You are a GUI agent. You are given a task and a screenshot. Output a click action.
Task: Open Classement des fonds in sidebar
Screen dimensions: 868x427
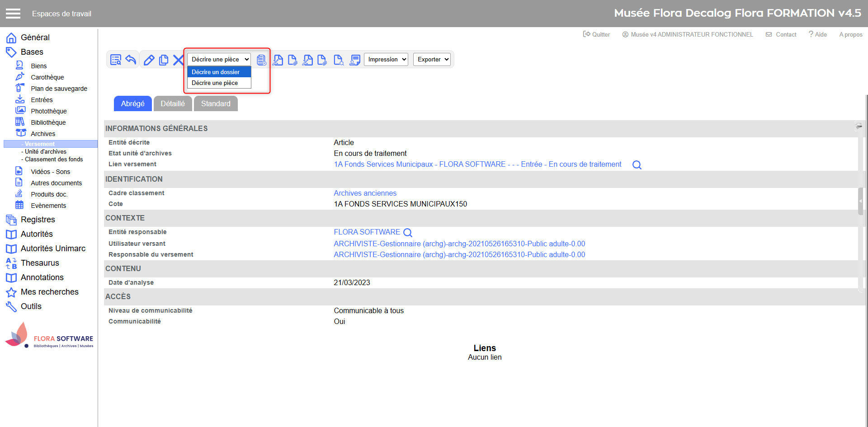tap(54, 160)
